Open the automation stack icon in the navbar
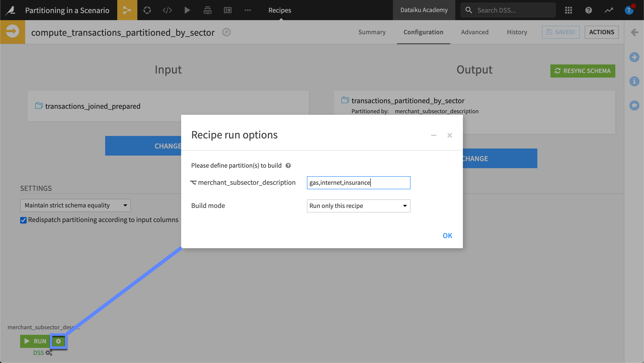Screen dimensions: 644x363 pos(208,10)
